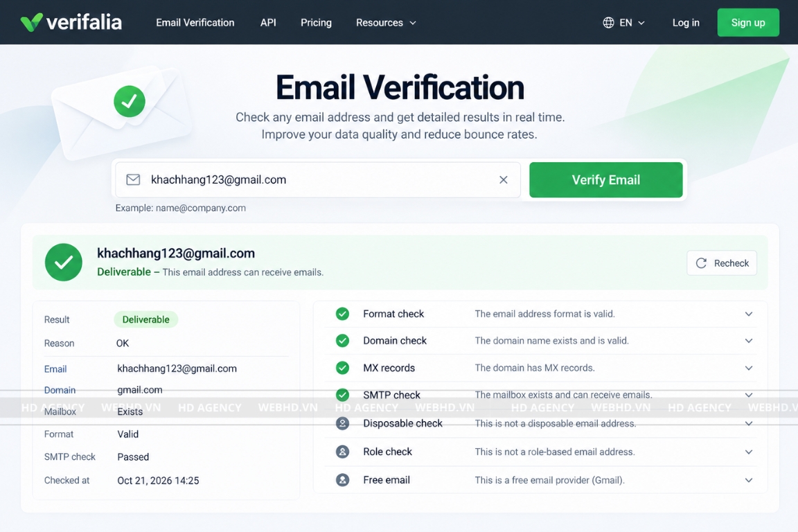The image size is (798, 532).
Task: Click the Sign up button
Action: (x=748, y=22)
